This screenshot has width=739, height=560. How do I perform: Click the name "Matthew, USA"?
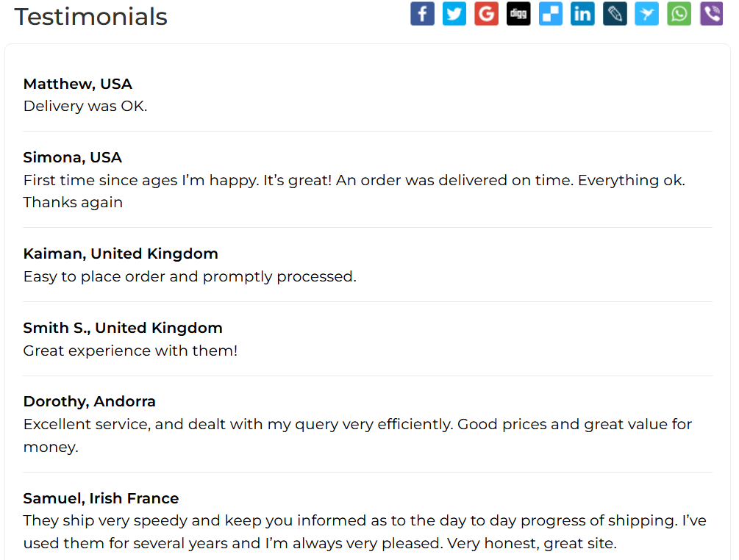[78, 84]
